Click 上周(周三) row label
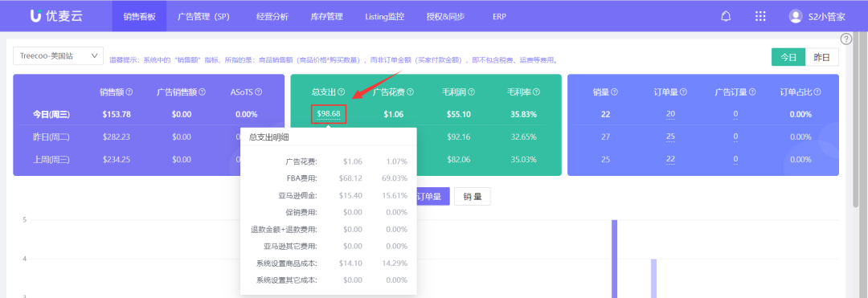The image size is (868, 298). [51, 159]
